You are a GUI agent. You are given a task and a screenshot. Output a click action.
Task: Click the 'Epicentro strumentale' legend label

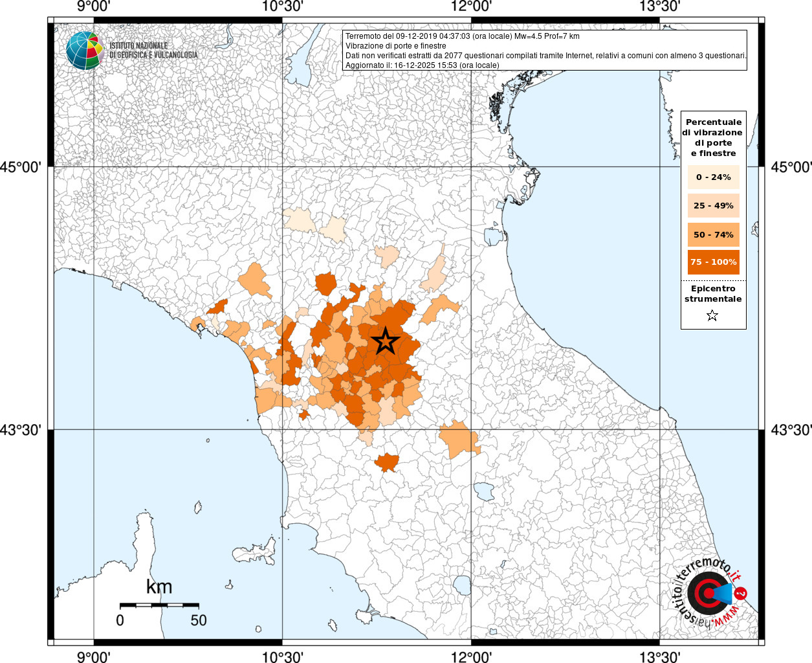point(713,294)
